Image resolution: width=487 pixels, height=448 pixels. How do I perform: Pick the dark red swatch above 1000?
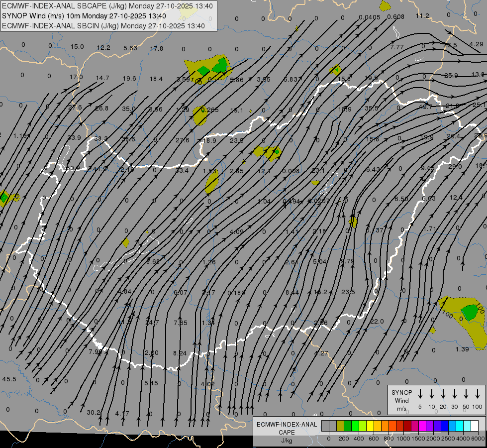(407, 426)
